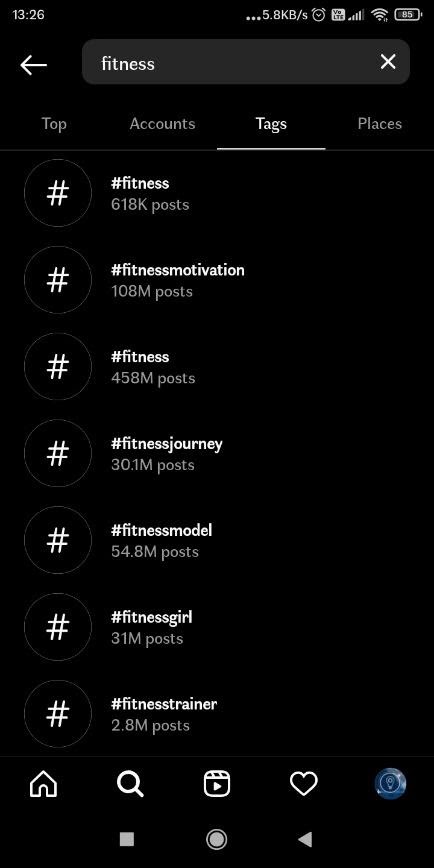Tap the Android recent apps square
434x868 pixels.
(127, 839)
